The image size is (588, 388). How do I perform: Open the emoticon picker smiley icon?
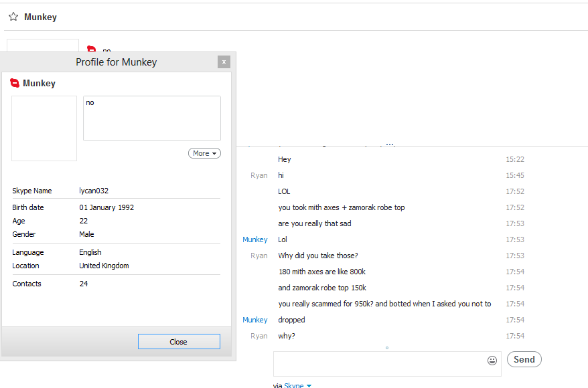[x=492, y=361]
